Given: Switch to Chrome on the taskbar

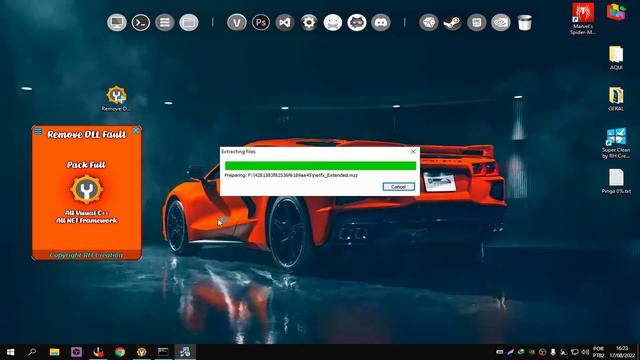Looking at the screenshot, I should 120,352.
